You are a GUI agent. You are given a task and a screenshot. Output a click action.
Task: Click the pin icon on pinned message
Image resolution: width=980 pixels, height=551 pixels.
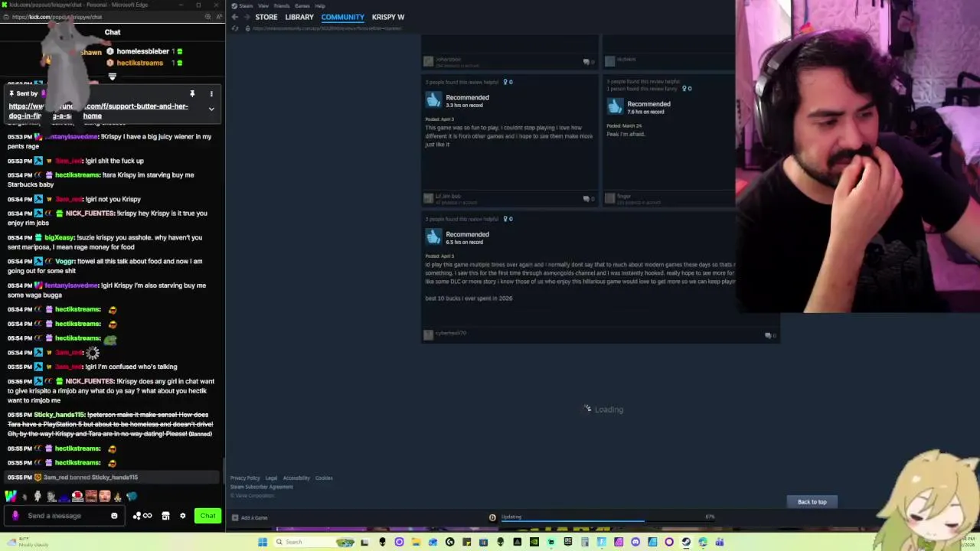pos(192,93)
